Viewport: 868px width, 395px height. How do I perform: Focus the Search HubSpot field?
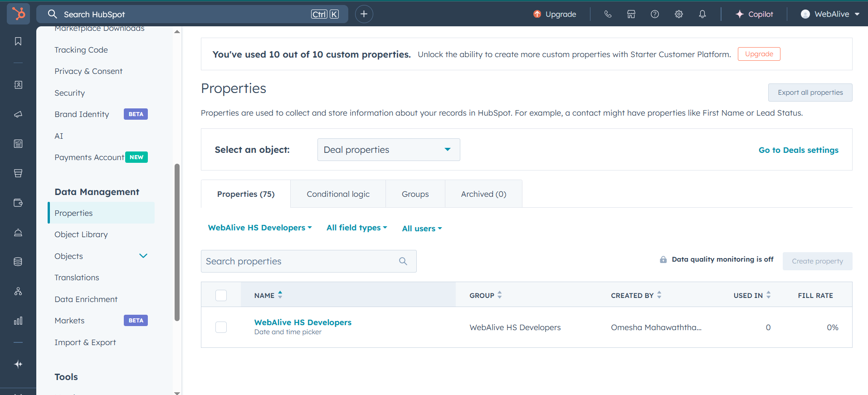(x=192, y=14)
